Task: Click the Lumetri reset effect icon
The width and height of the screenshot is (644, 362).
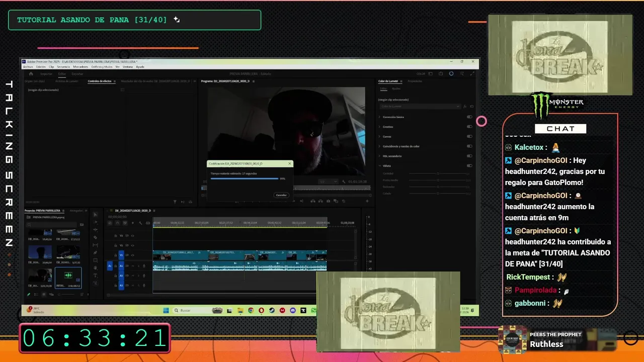Action: click(x=471, y=107)
